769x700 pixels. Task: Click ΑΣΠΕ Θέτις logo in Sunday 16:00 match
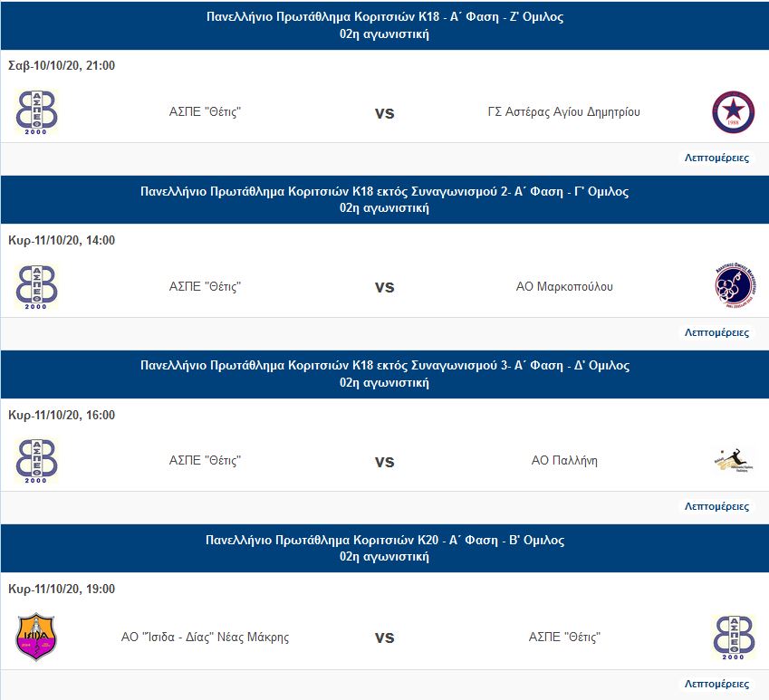(x=37, y=461)
